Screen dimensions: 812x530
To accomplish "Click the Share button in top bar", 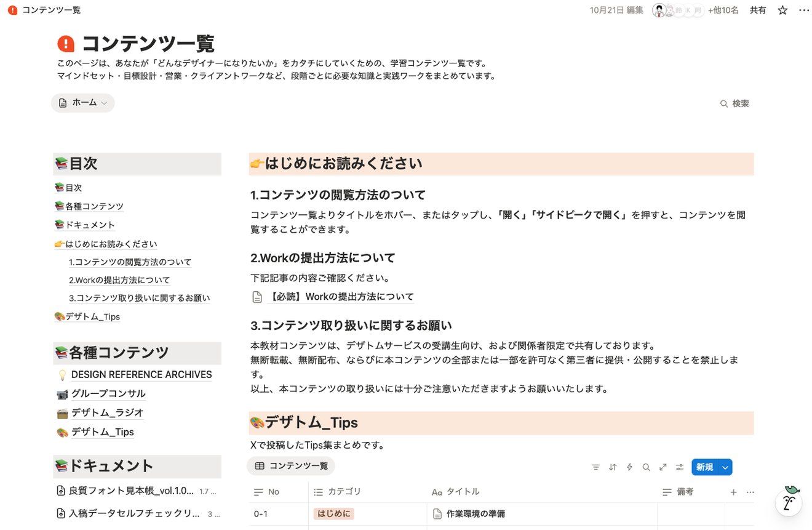I will [758, 10].
